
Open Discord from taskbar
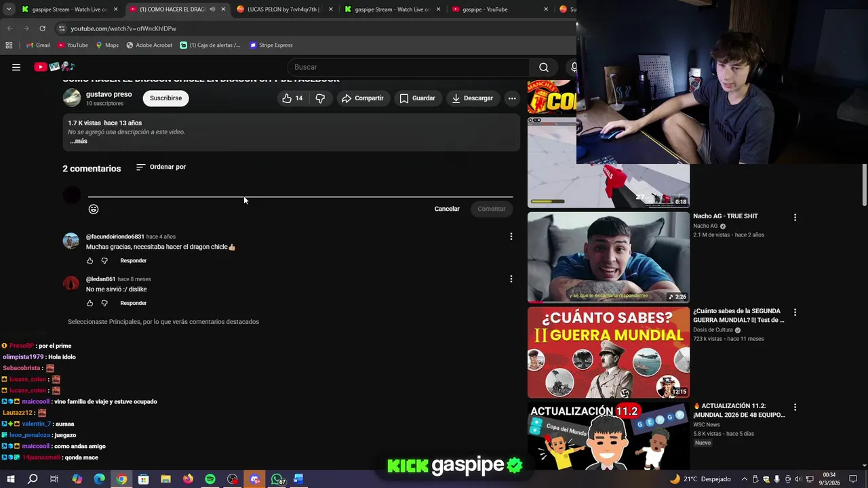[255, 479]
